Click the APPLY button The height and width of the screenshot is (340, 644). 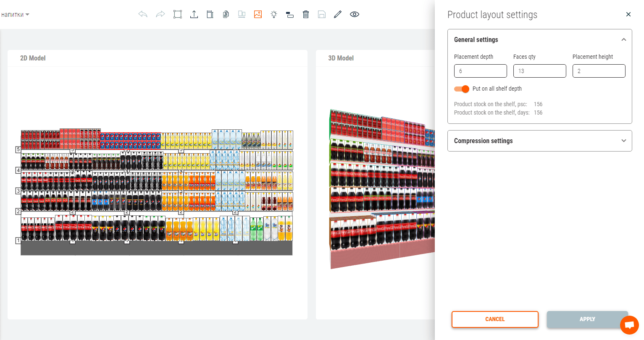(587, 319)
